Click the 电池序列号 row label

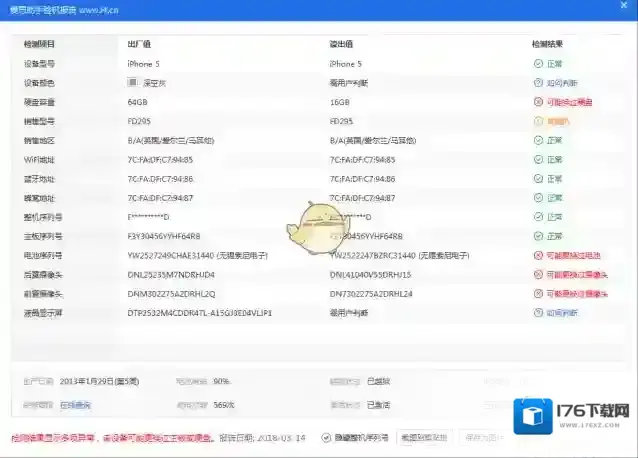pyautogui.click(x=43, y=255)
